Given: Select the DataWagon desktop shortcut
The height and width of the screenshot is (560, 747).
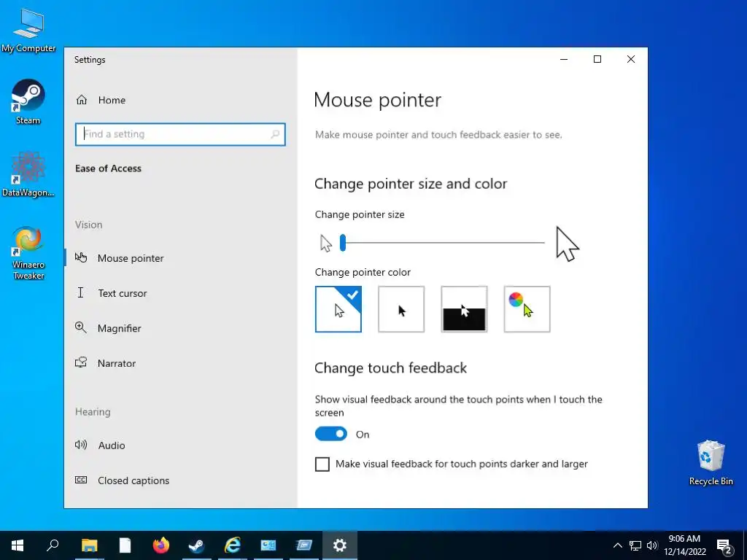Looking at the screenshot, I should pos(28,174).
